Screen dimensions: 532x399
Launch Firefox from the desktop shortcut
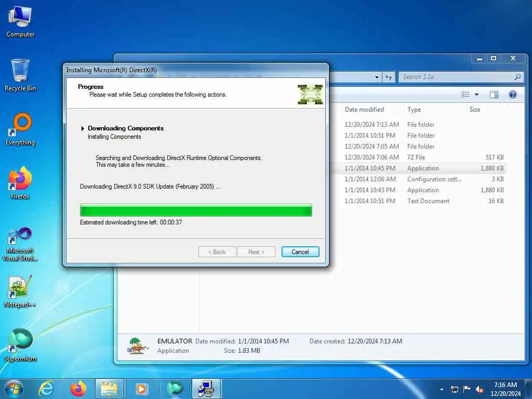20,183
